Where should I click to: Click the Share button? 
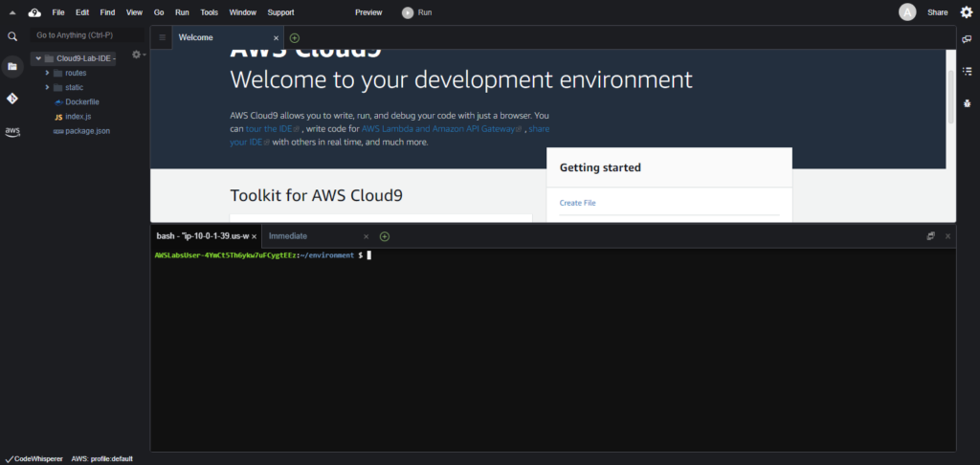[x=938, y=12]
